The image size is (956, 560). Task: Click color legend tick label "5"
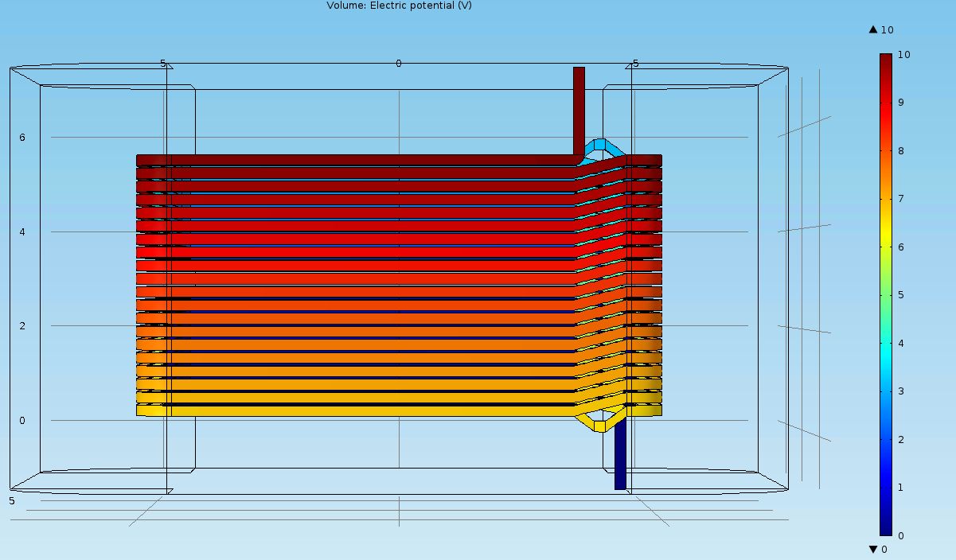point(900,295)
